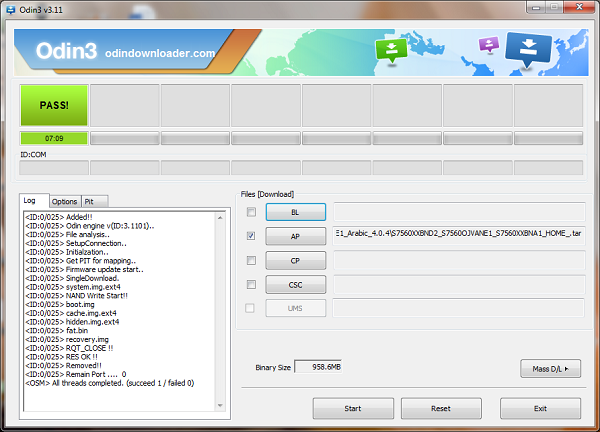
Task: Close the Odin3 window
Action: pos(579,7)
